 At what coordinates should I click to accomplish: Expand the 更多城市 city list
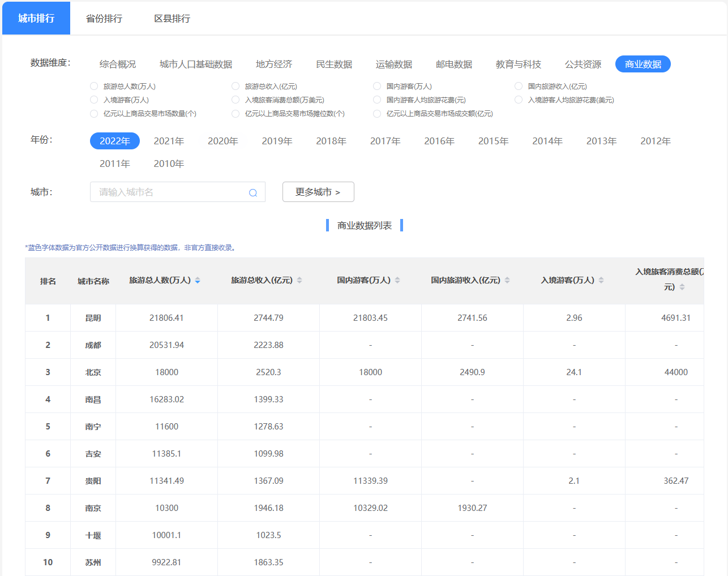(318, 192)
